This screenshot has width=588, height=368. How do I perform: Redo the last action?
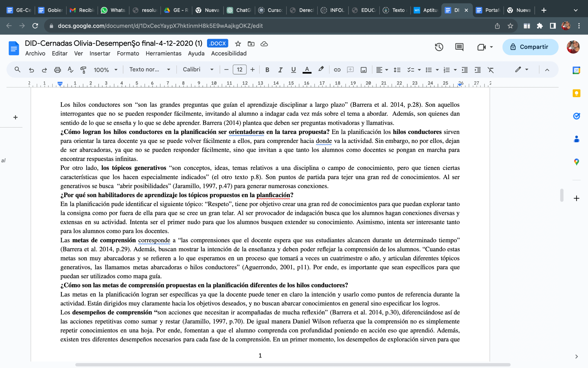[44, 70]
